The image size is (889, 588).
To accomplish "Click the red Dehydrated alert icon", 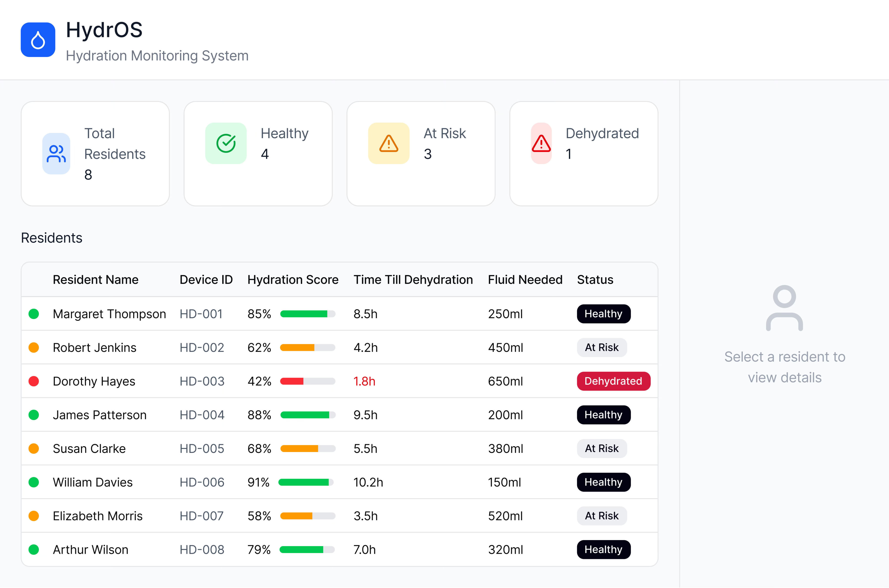I will (541, 143).
